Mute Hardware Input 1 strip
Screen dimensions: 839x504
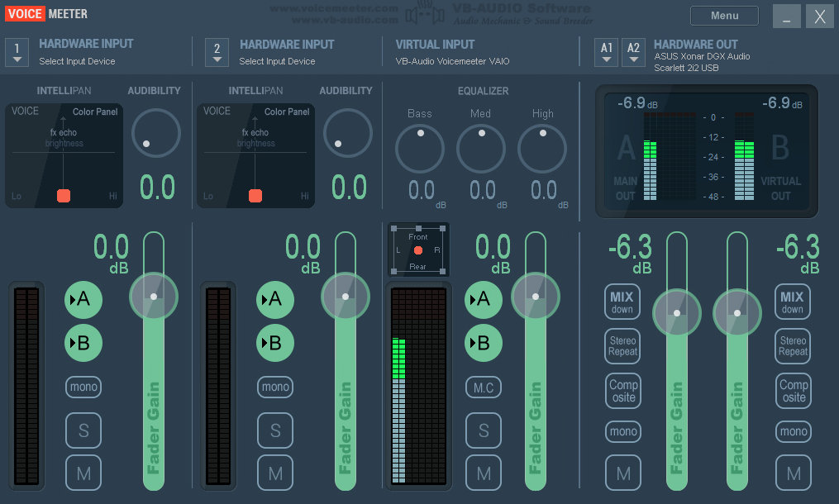click(83, 473)
